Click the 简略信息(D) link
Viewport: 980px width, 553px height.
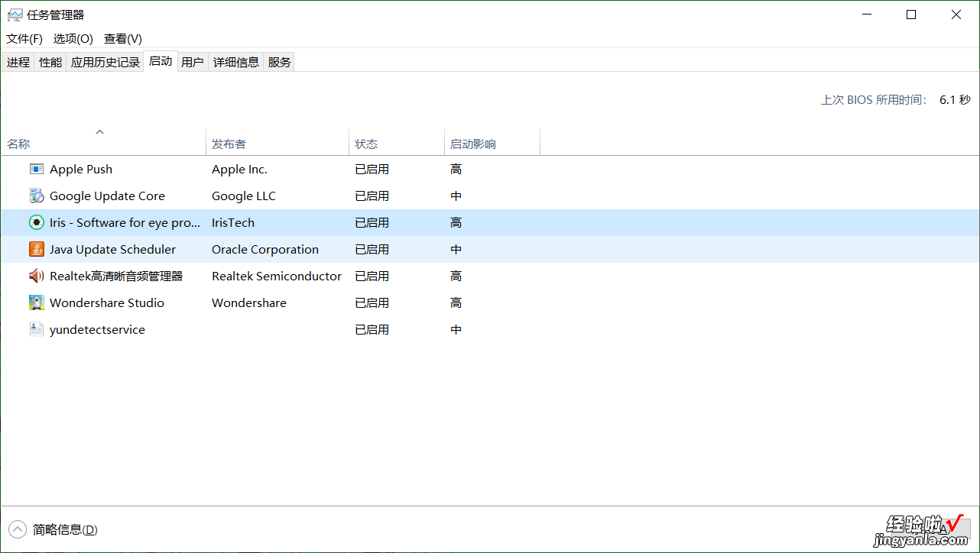(65, 529)
